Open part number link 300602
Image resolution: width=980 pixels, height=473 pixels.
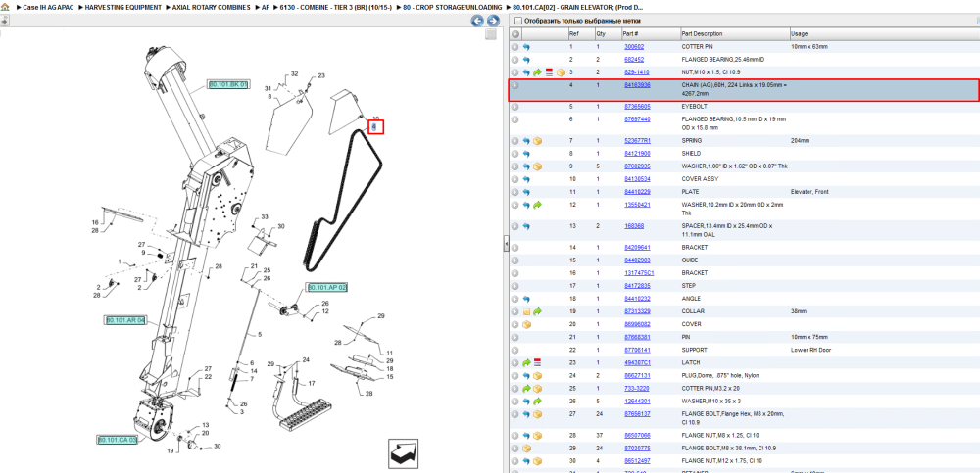(634, 47)
